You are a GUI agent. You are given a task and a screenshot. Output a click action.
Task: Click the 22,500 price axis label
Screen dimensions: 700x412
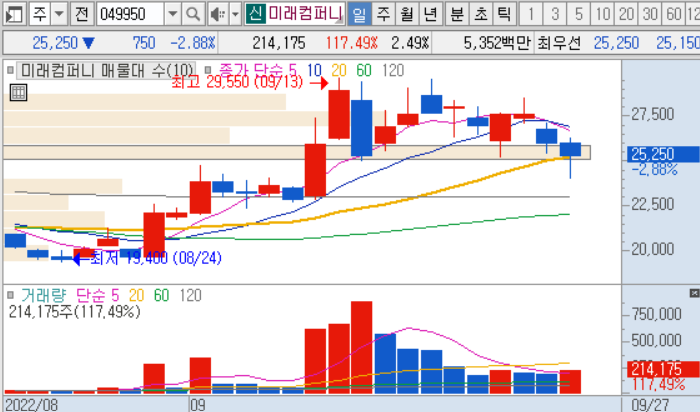[652, 204]
